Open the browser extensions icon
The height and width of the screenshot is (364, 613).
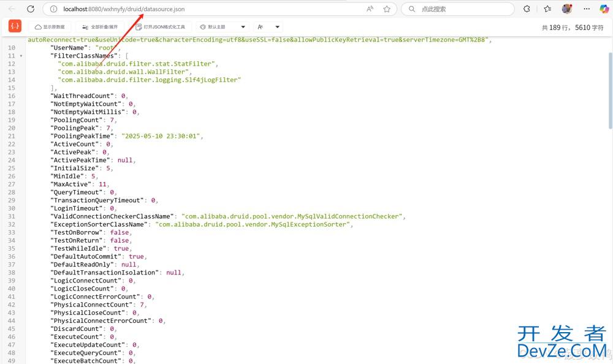coord(527,9)
